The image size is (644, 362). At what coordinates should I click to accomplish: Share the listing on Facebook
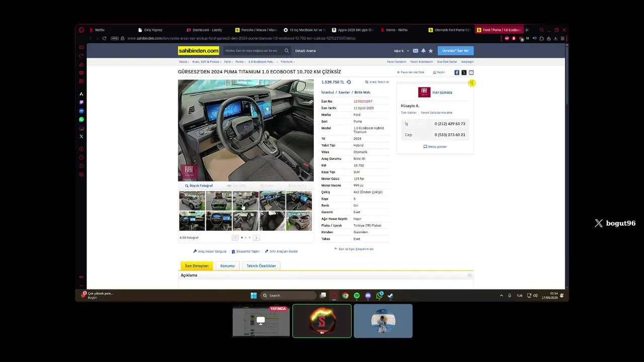(x=457, y=72)
